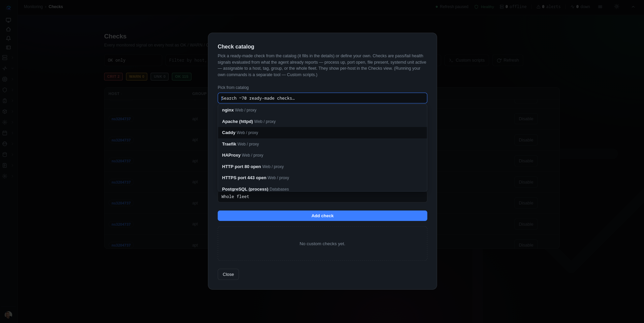Choose HAProxy in the catalog list
The width and height of the screenshot is (644, 323).
pyautogui.click(x=323, y=155)
